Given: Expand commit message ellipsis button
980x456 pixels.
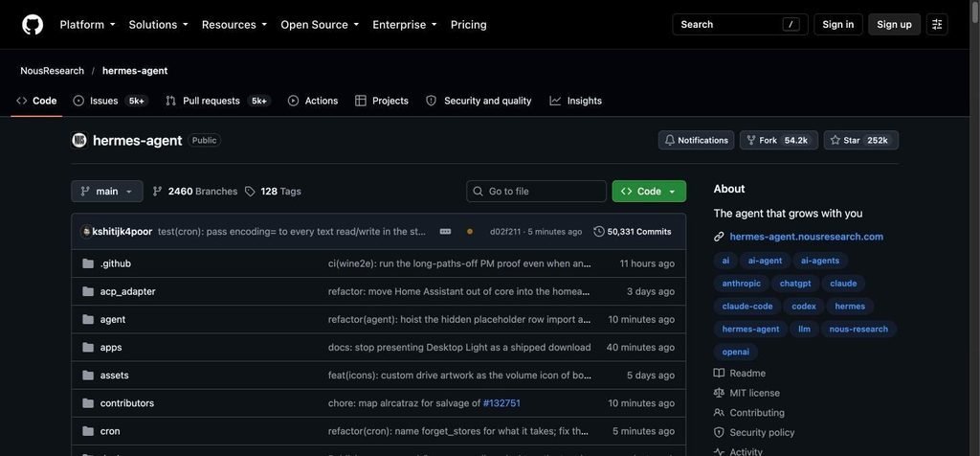Looking at the screenshot, I should [446, 232].
